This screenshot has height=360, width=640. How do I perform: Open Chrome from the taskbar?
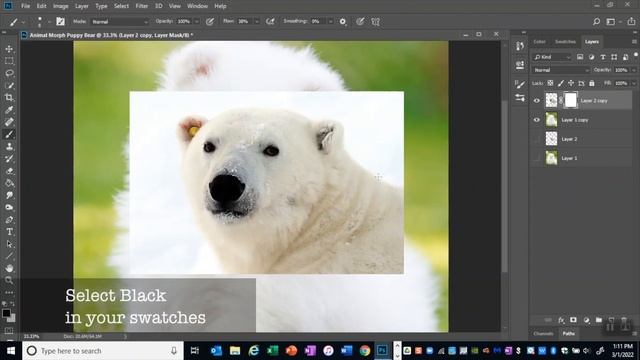[x=364, y=351]
